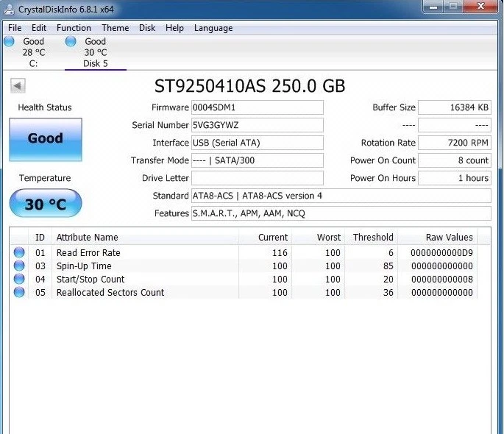
Task: Click the 30 °C temperature button
Action: tap(46, 203)
